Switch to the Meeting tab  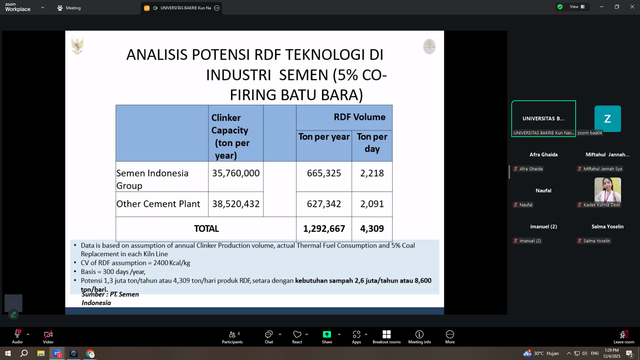tap(69, 8)
